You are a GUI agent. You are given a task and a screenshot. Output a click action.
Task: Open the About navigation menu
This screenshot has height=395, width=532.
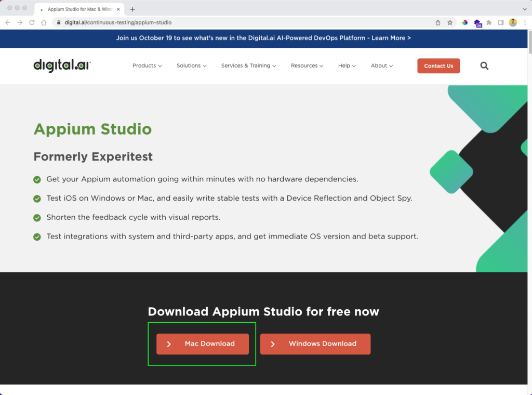pos(381,66)
